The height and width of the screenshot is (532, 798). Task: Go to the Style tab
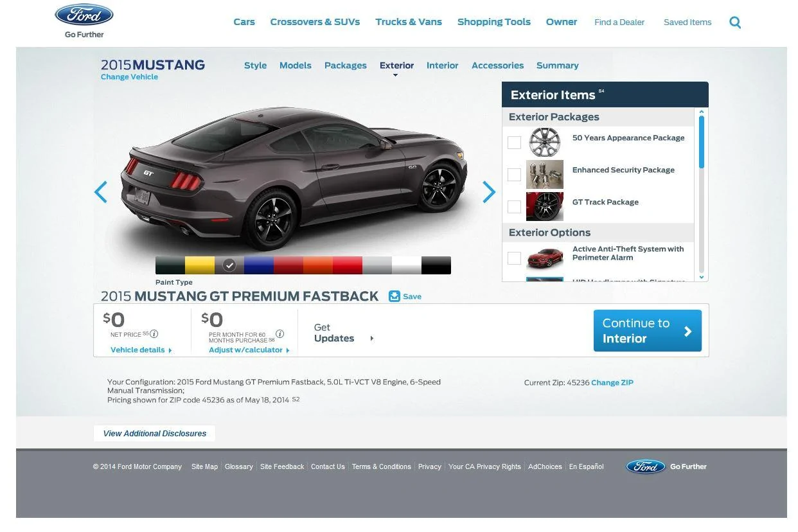255,66
